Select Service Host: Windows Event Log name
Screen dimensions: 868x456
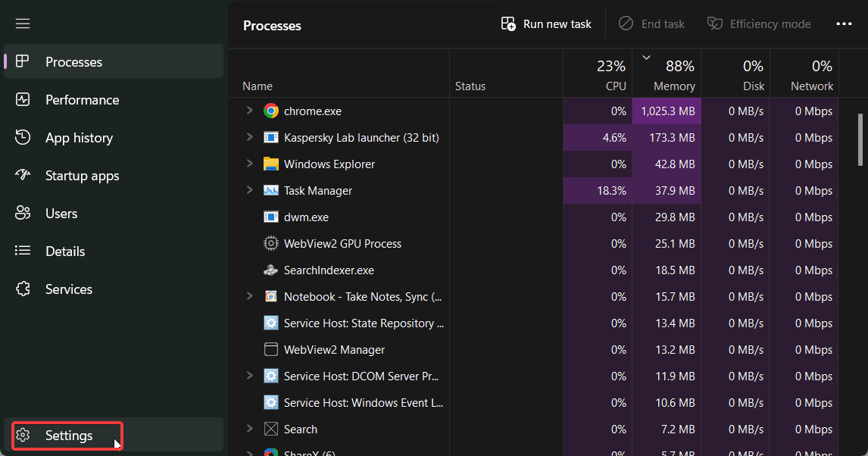[x=364, y=403]
